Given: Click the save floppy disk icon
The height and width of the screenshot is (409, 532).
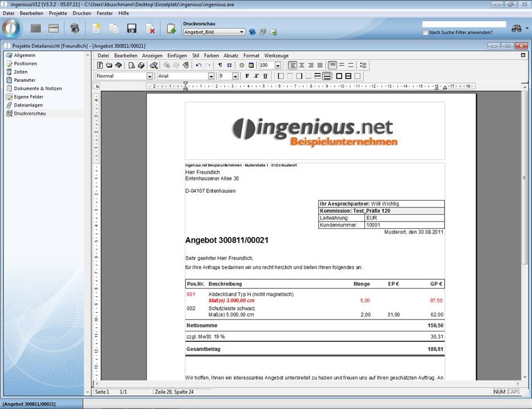Looking at the screenshot, I should 132,28.
